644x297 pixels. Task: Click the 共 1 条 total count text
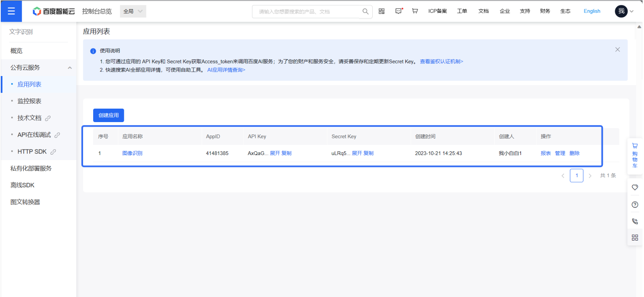(x=608, y=176)
